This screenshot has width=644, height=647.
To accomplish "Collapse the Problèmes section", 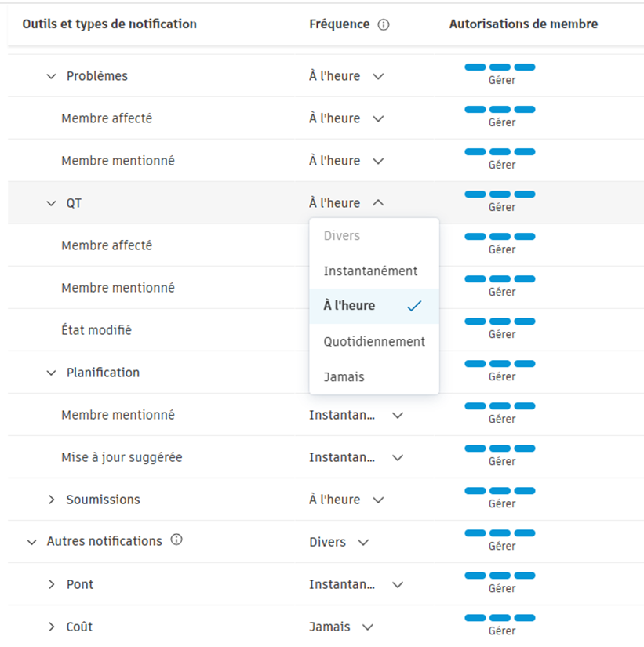I will [x=51, y=75].
